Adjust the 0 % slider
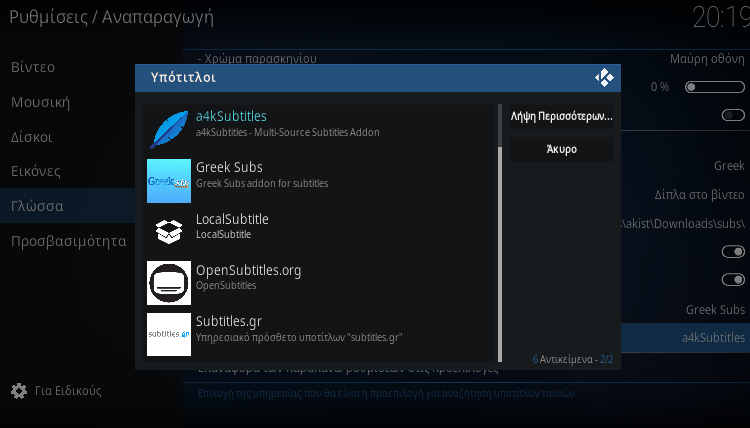The image size is (750, 428). (x=715, y=87)
